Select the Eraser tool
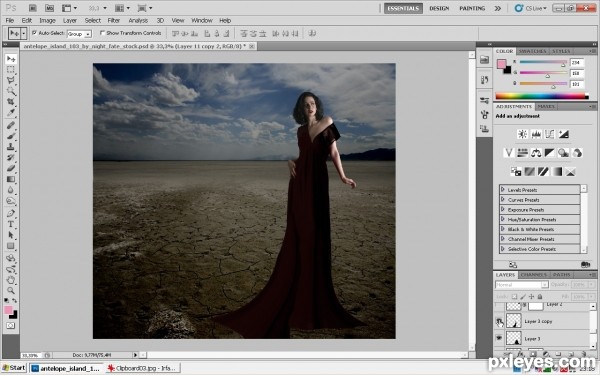 11,168
